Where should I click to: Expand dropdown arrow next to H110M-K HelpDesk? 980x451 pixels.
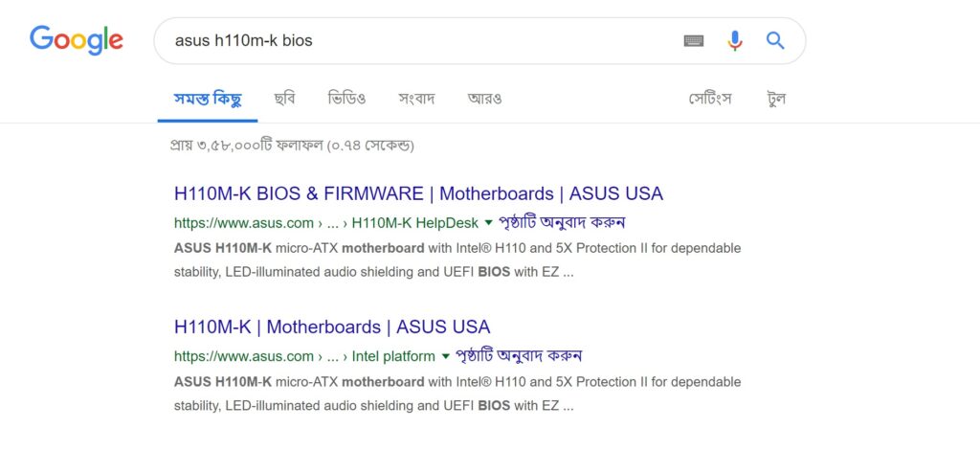[x=489, y=223]
